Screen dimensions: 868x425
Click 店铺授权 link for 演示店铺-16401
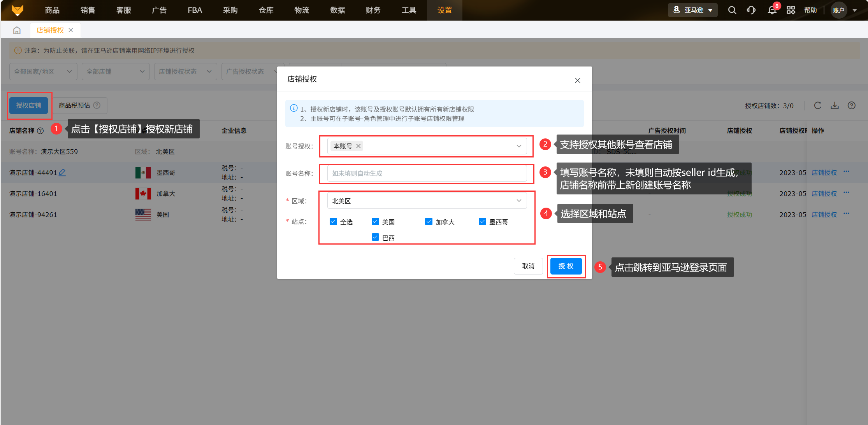coord(824,193)
